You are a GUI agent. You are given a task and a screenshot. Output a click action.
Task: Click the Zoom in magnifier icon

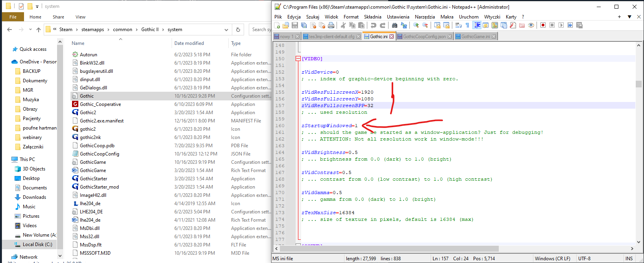point(416,25)
